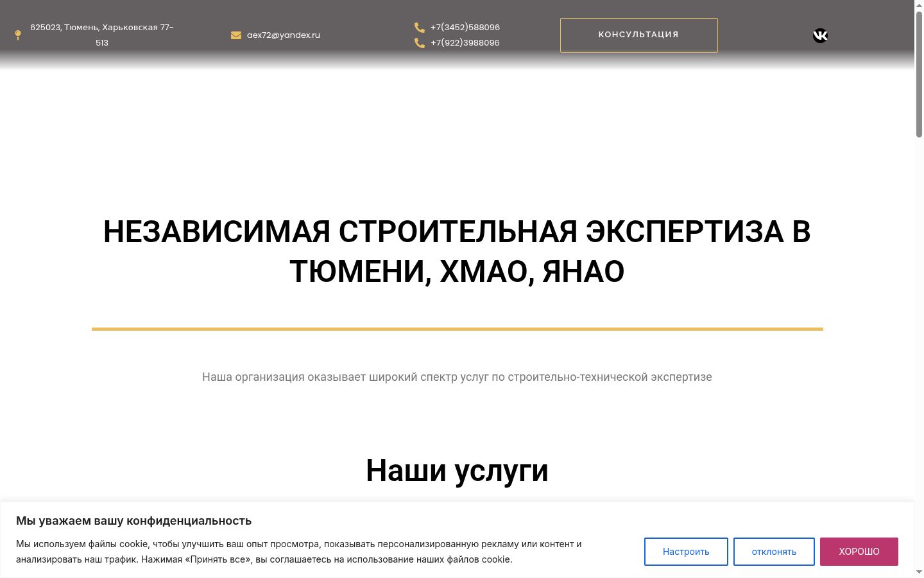Click the page's vertical scrollbar thumb

click(x=919, y=74)
